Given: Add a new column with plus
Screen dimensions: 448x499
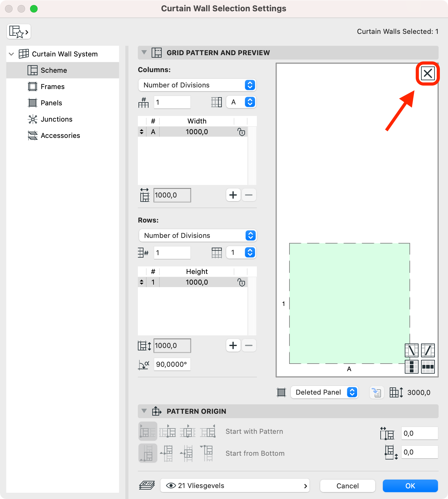Looking at the screenshot, I should (233, 195).
